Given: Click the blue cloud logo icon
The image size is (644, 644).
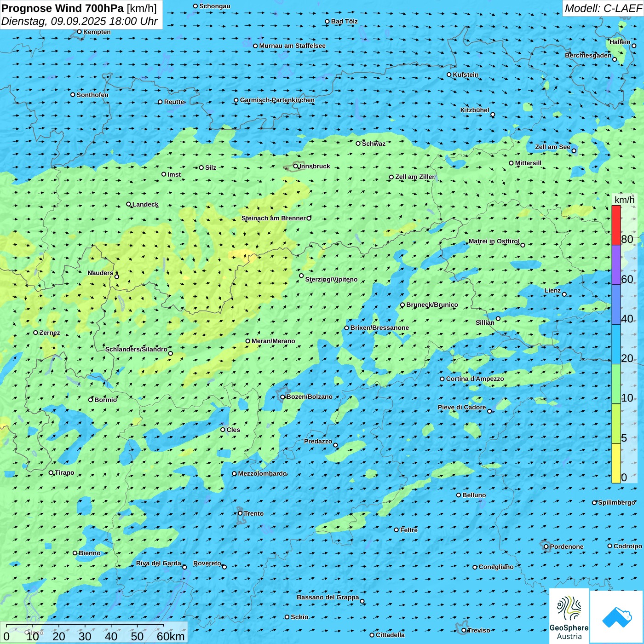Looking at the screenshot, I should click(x=617, y=617).
